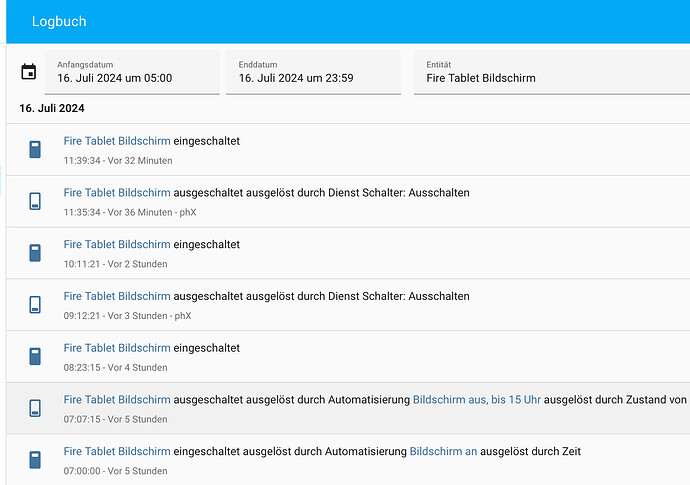
Task: Open Fire Tablet Bildschirm link in 07:00:00 entry
Action: click(x=117, y=451)
